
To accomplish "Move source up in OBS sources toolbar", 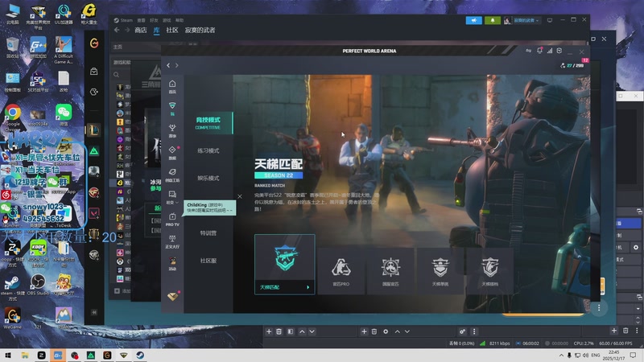I will 397,331.
